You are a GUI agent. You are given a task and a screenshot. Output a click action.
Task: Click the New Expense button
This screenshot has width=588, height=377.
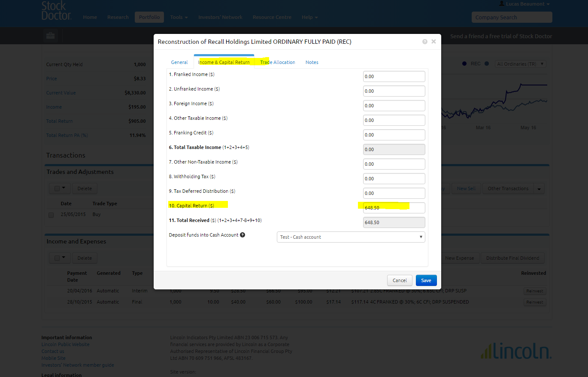[x=459, y=258]
